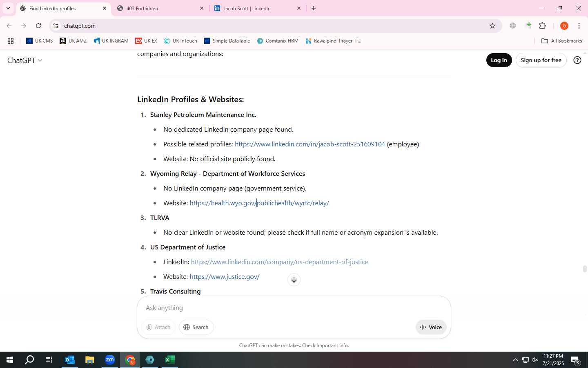The height and width of the screenshot is (368, 588).
Task: Open the health.wyo.gov relay website link
Action: coord(259,203)
